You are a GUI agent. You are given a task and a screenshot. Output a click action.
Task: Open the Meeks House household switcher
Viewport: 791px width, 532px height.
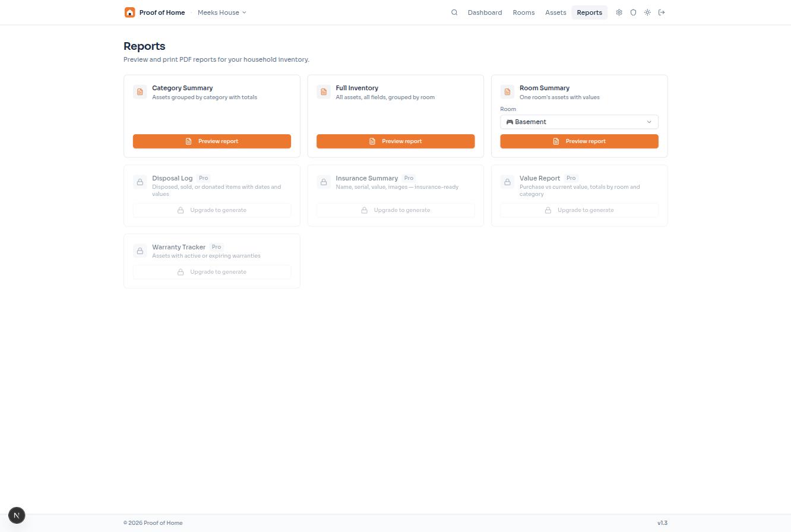[x=222, y=12]
